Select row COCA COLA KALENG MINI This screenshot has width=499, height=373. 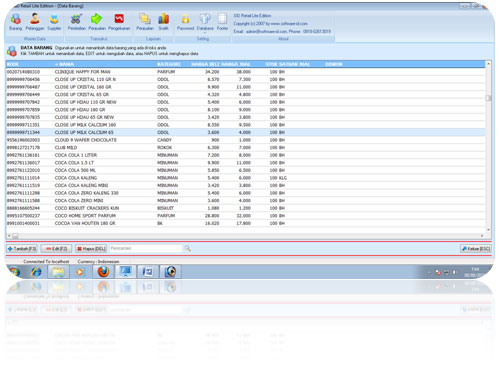click(246, 185)
